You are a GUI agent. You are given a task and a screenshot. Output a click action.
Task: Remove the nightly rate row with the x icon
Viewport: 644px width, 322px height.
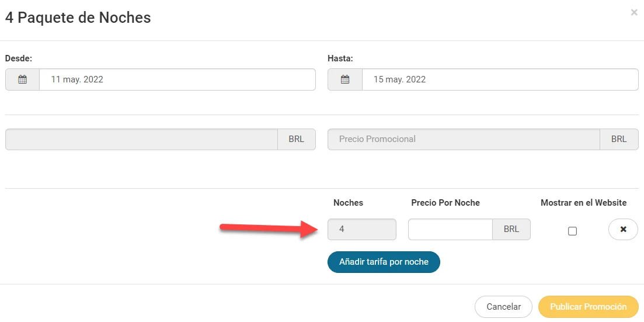(623, 230)
